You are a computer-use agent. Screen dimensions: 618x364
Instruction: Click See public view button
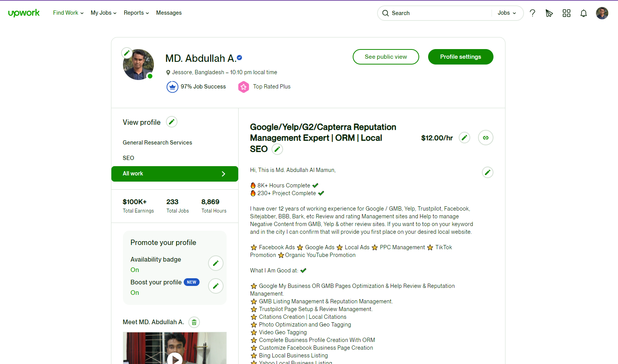(x=386, y=57)
